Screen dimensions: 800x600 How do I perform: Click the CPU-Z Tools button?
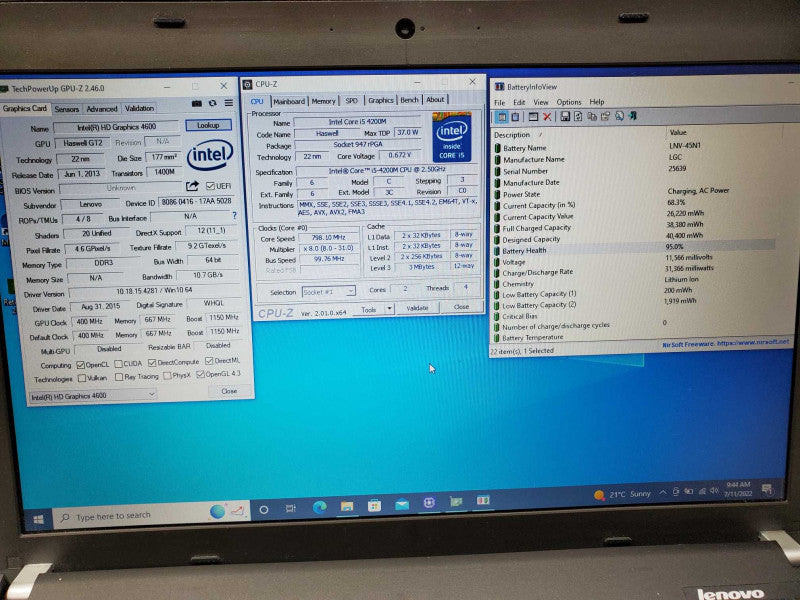[368, 309]
